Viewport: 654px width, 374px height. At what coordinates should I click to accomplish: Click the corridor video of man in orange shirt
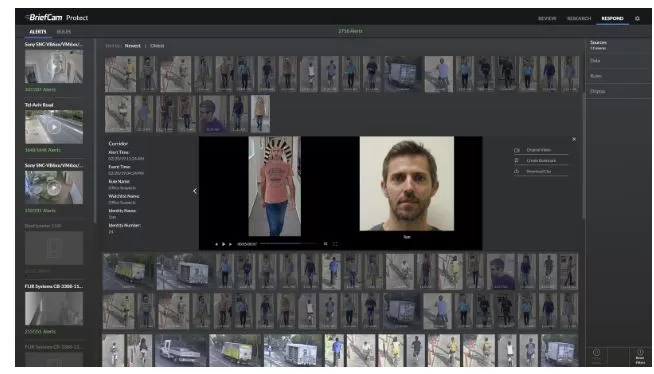pos(274,186)
